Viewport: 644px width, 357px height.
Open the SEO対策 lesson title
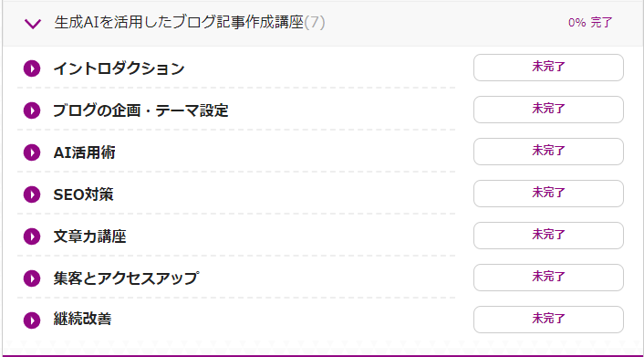(x=83, y=194)
